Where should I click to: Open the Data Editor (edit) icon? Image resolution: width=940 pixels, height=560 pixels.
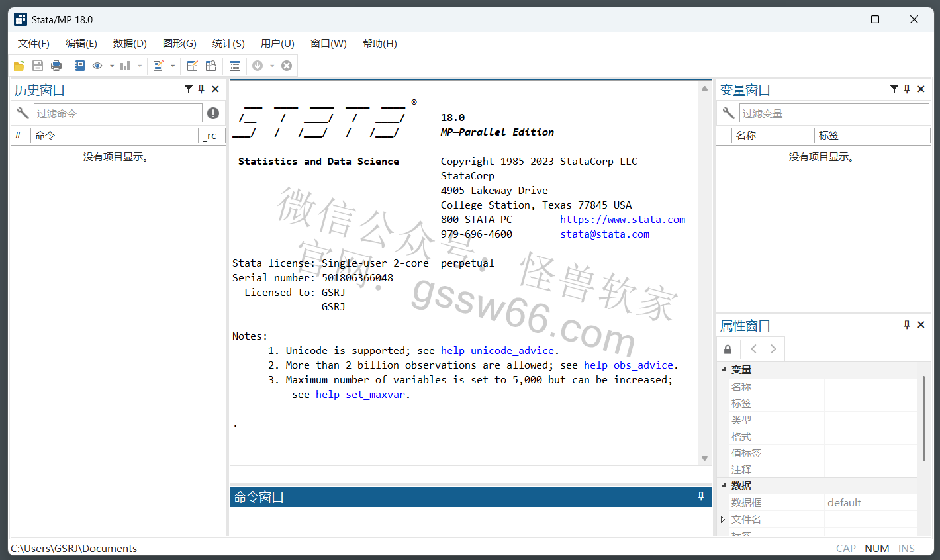click(x=193, y=66)
